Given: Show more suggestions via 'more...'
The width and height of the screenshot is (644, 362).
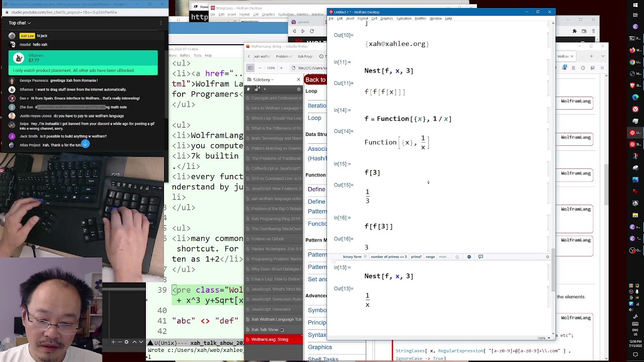Looking at the screenshot, I should tap(443, 257).
